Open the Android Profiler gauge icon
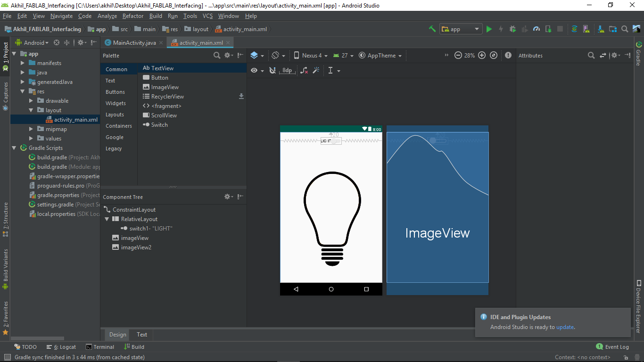 click(x=537, y=29)
